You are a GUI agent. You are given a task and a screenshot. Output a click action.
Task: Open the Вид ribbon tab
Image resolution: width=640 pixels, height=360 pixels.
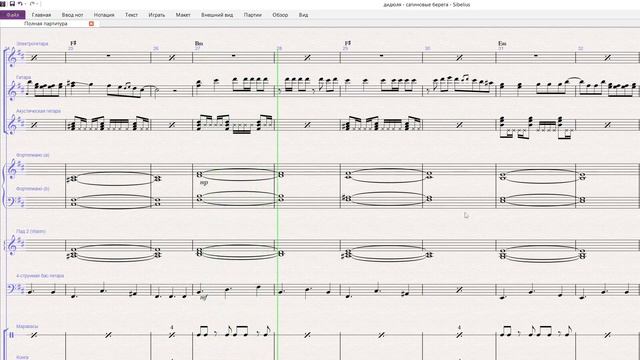coord(303,15)
